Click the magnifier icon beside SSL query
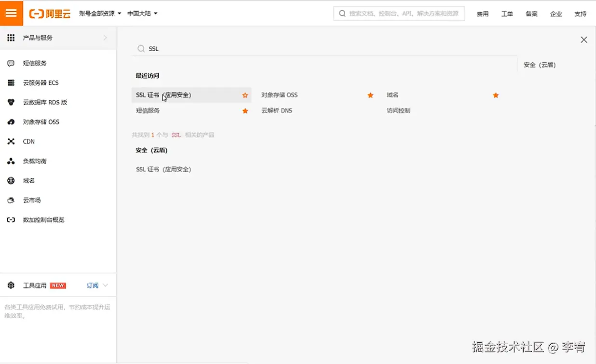This screenshot has width=596, height=364. tap(141, 49)
